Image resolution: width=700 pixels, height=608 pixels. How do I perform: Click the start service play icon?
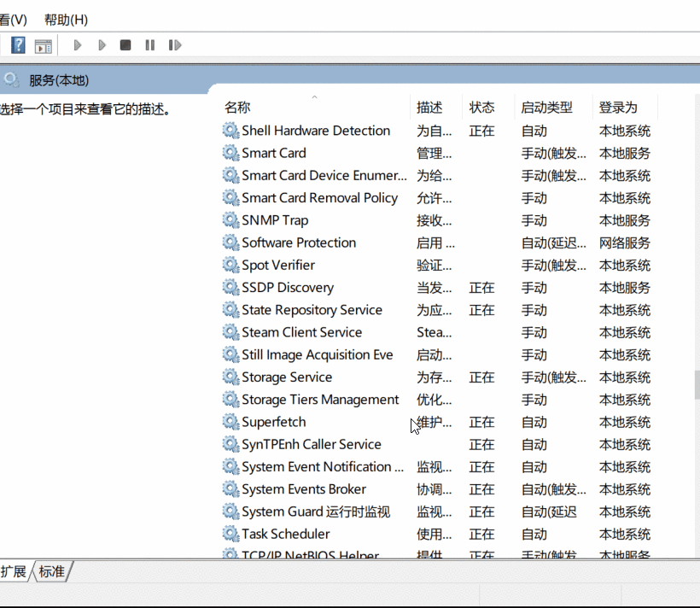(77, 44)
